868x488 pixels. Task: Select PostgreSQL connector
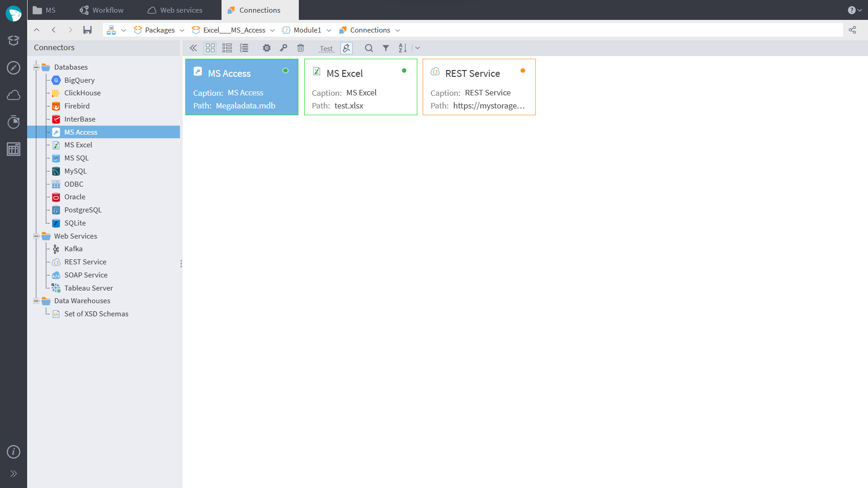(x=83, y=210)
